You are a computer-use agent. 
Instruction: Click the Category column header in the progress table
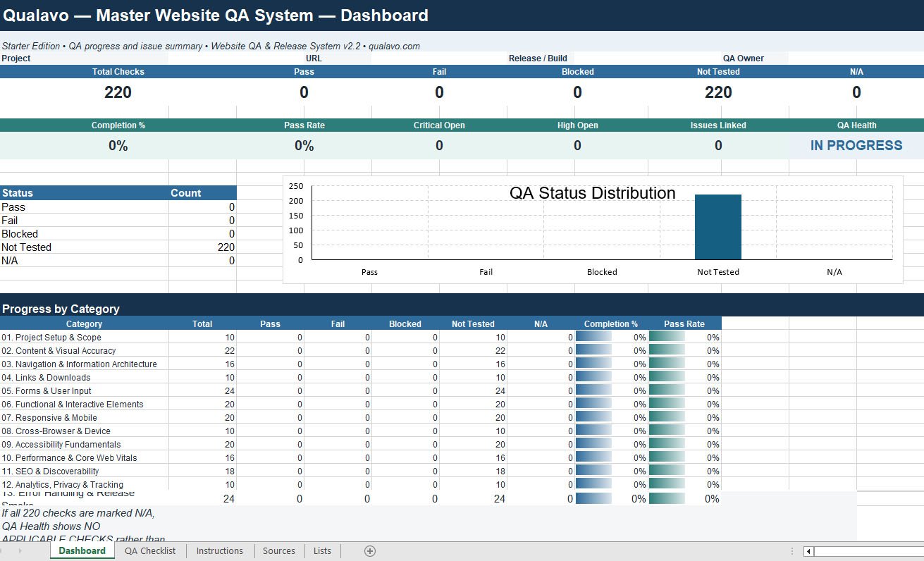[84, 324]
